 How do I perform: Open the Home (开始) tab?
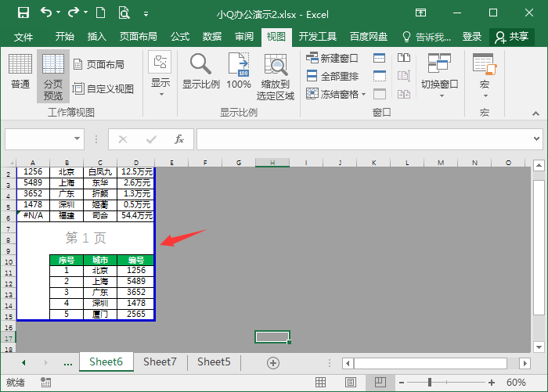[64, 37]
